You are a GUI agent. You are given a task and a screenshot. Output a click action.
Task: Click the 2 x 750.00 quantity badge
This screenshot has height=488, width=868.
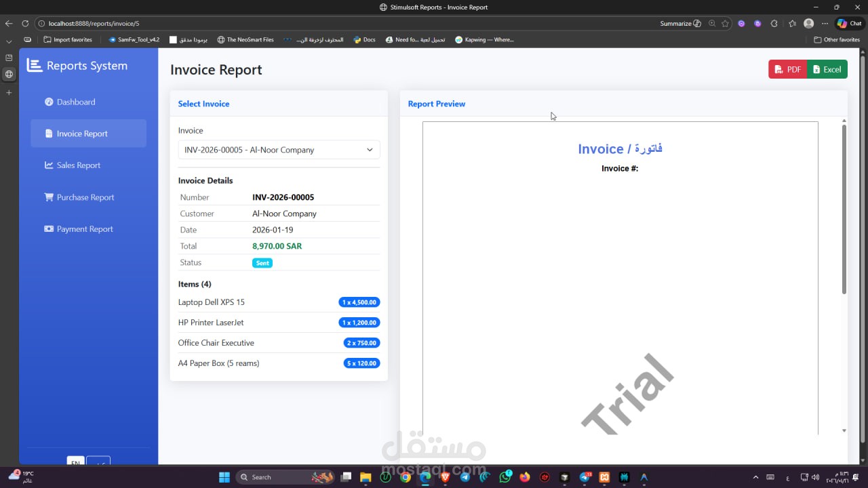(x=361, y=343)
